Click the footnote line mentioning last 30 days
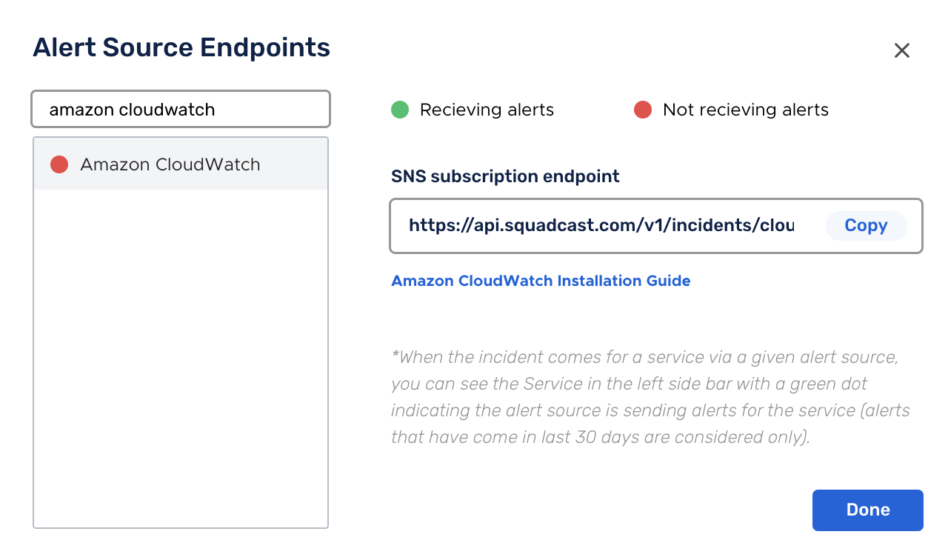Viewport: 948px width, 560px height. 601,437
